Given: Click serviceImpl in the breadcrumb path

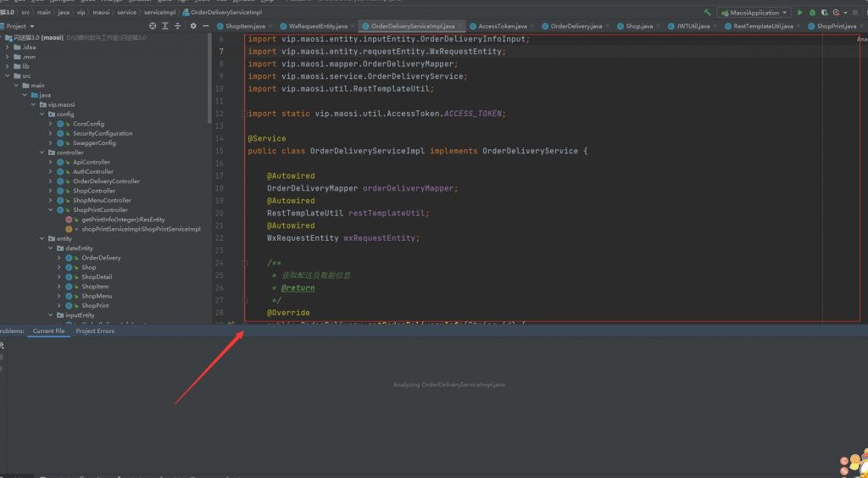Looking at the screenshot, I should point(160,12).
